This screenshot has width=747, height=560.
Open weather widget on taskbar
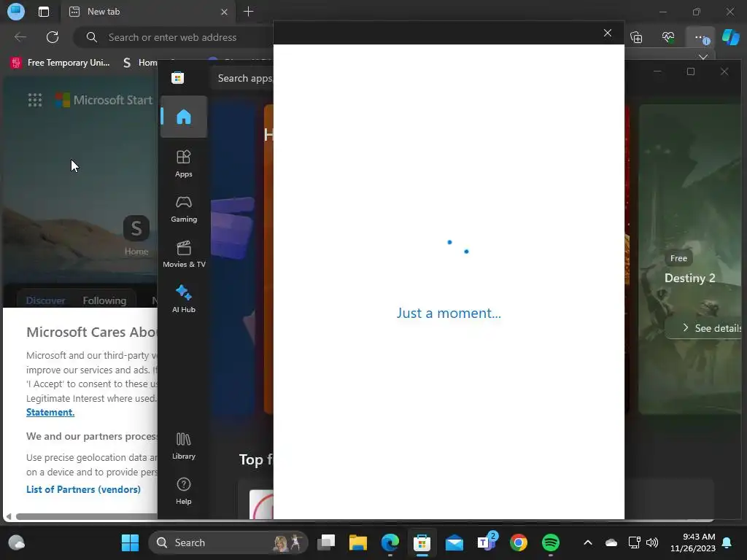(x=17, y=542)
